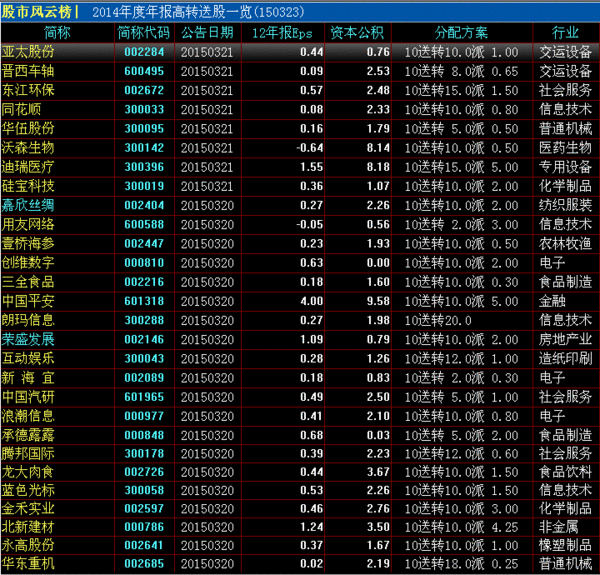Select stock name 新海宜
The image size is (600, 575).
(28, 378)
